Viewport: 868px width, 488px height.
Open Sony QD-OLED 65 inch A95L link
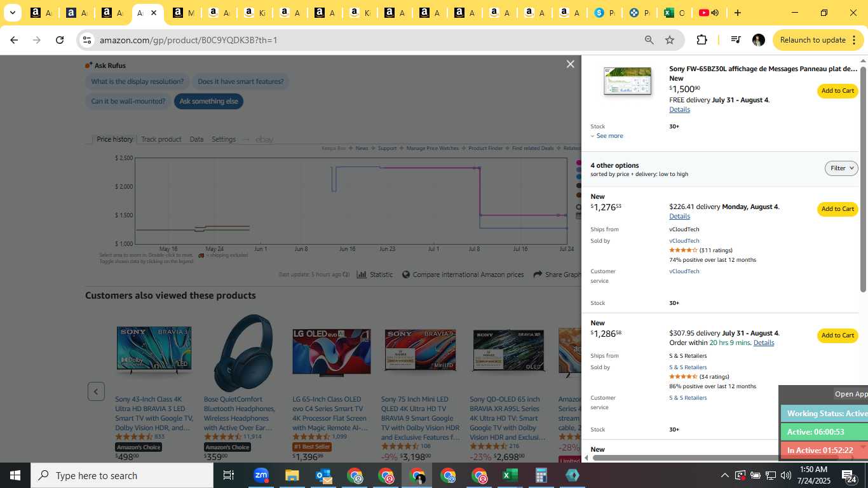click(x=508, y=418)
